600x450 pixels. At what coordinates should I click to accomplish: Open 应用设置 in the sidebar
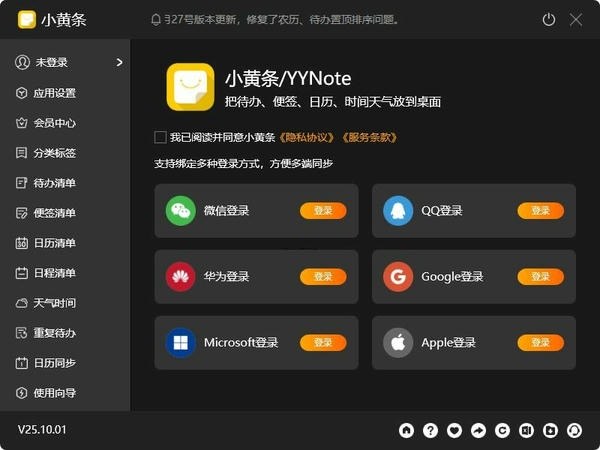click(x=46, y=93)
